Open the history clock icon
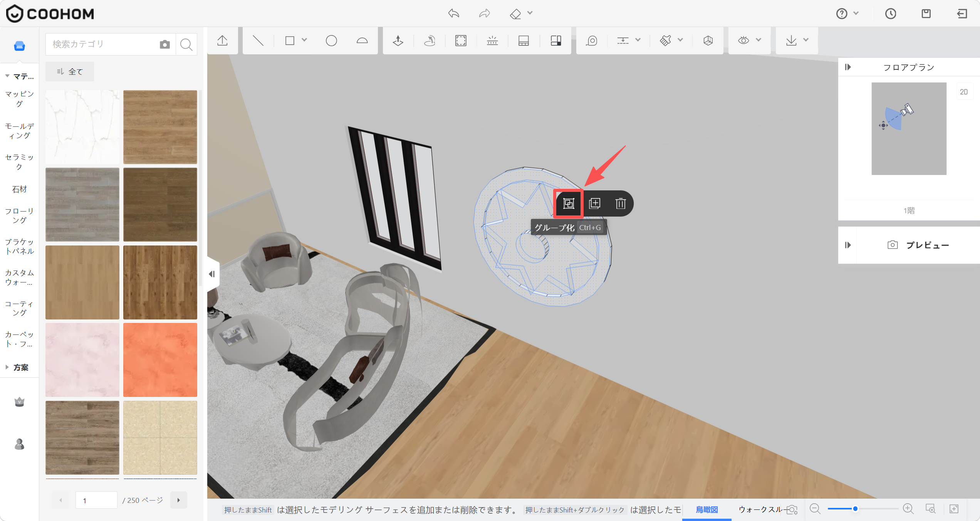 (x=890, y=13)
